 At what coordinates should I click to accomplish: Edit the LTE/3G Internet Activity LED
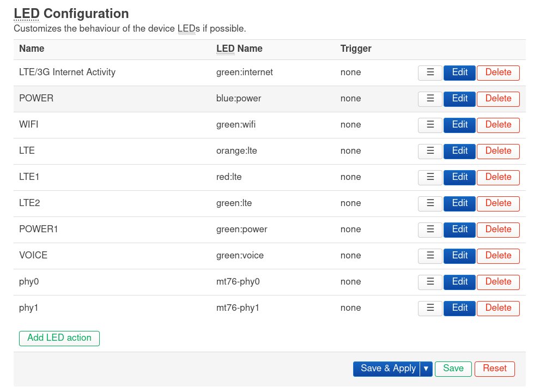click(459, 73)
